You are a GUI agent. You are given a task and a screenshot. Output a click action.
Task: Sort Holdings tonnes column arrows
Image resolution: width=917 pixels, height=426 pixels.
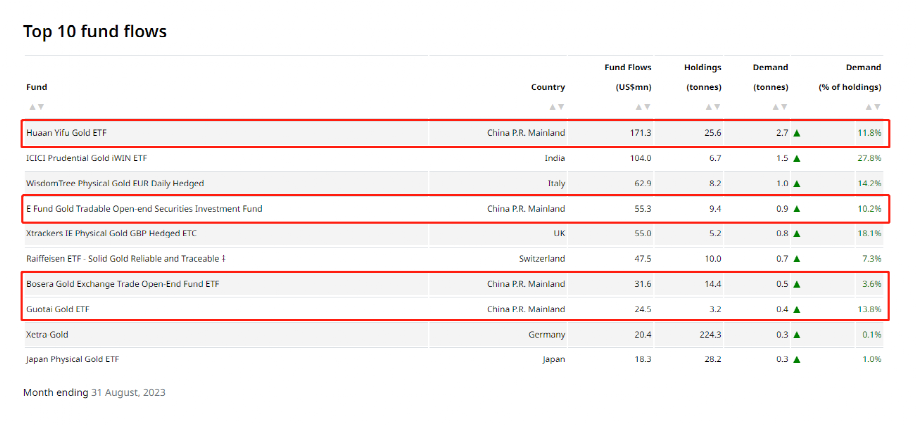tap(713, 107)
